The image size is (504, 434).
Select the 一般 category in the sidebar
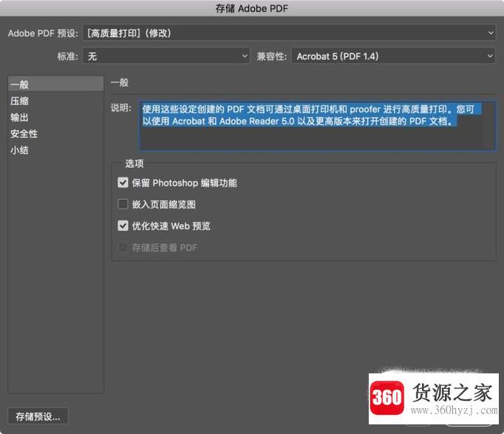[x=55, y=84]
